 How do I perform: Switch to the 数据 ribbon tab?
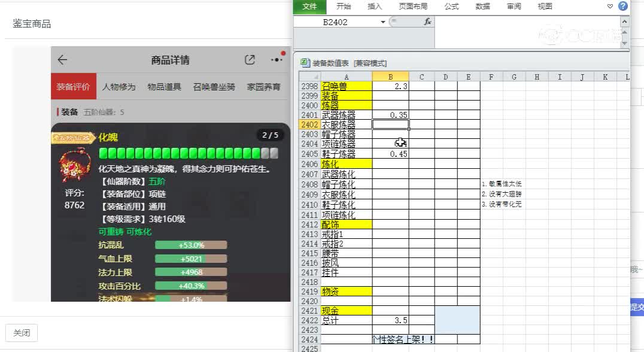point(482,7)
